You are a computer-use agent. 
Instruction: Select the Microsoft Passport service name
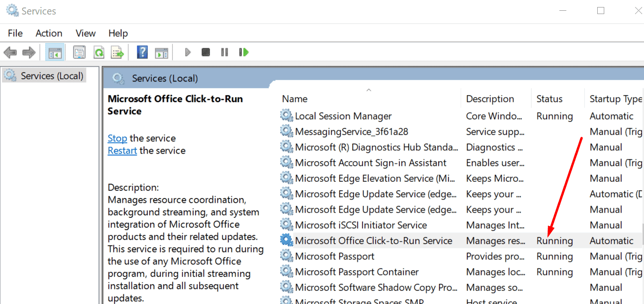click(x=335, y=256)
